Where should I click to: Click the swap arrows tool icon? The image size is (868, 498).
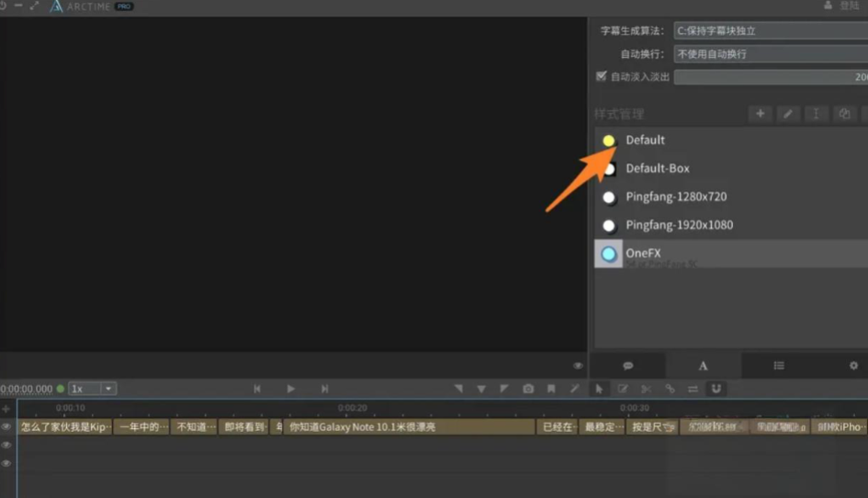(x=693, y=389)
